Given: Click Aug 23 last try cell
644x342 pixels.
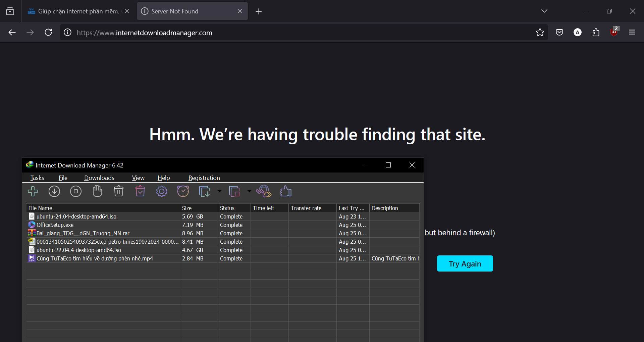Looking at the screenshot, I should click(352, 216).
